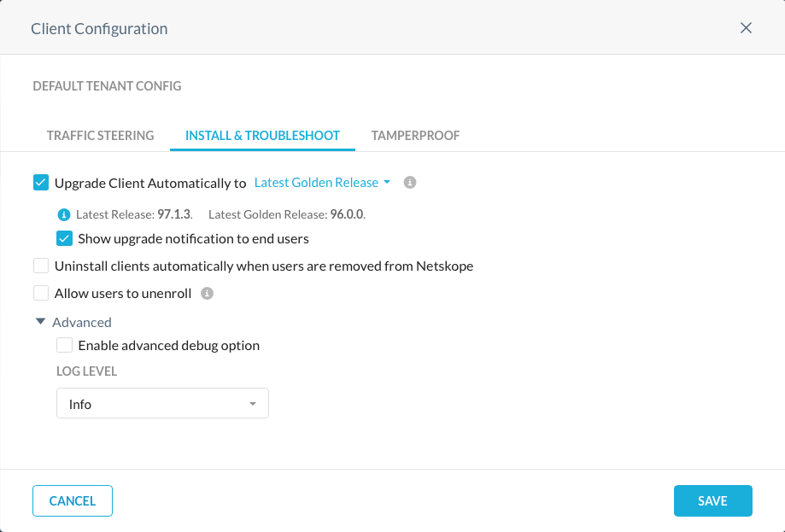Enable advanced debug option
The height and width of the screenshot is (532, 785).
tap(64, 345)
